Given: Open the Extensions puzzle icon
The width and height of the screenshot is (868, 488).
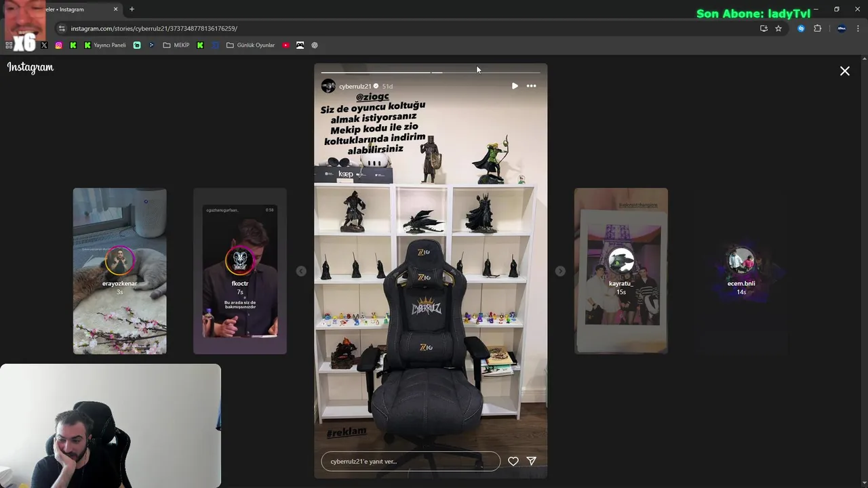Looking at the screenshot, I should 817,28.
